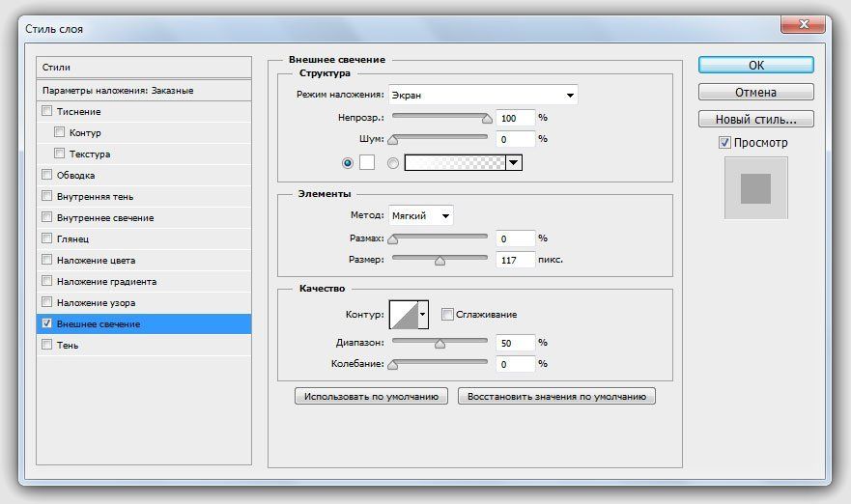Open the Метод Мягкий dropdown
Image resolution: width=851 pixels, height=504 pixels.
pyautogui.click(x=421, y=215)
